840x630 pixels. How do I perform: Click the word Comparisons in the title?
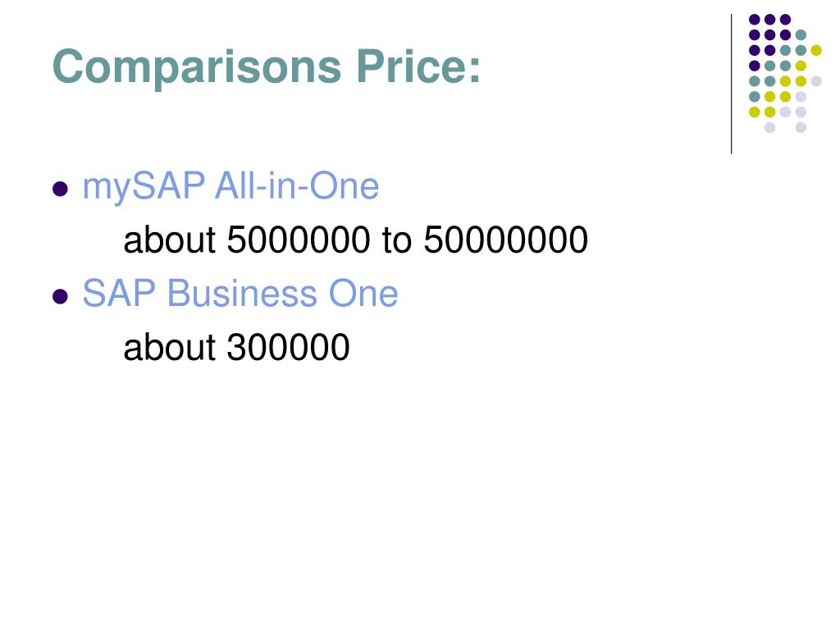[x=197, y=67]
